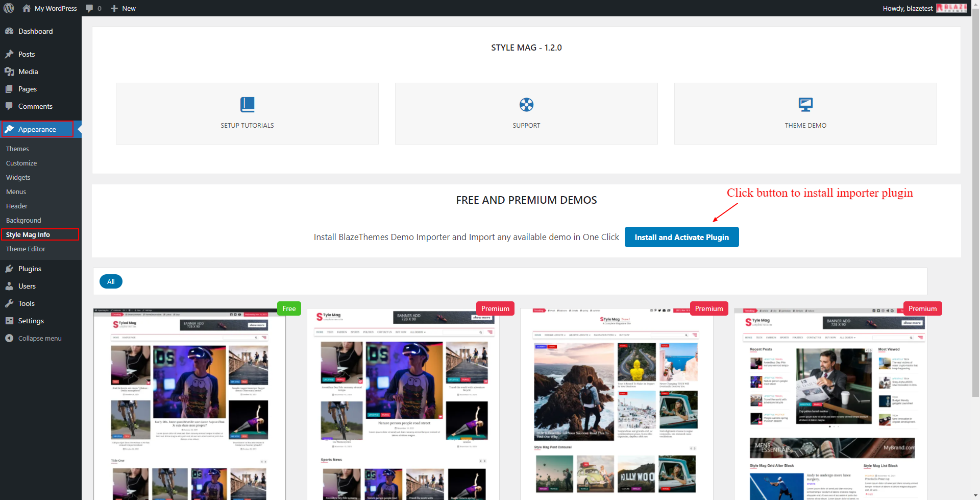Open the Theme Demo monitor icon
980x500 pixels.
click(x=805, y=105)
